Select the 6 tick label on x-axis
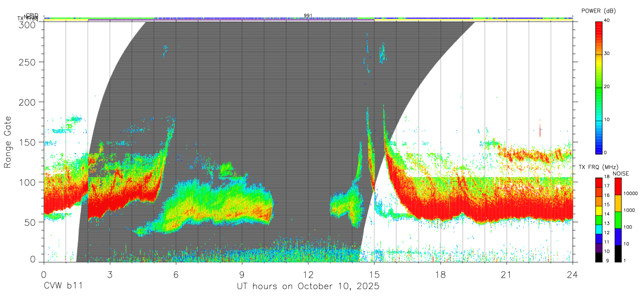 coord(176,274)
